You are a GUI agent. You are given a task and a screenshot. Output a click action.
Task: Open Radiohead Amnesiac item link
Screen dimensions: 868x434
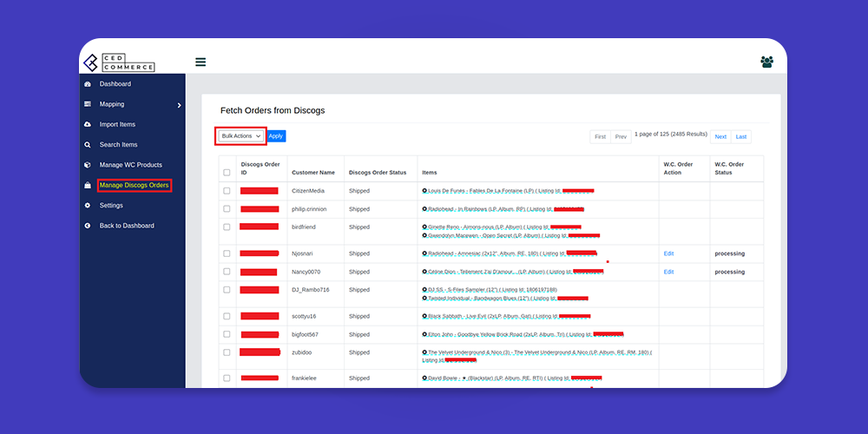click(x=510, y=253)
